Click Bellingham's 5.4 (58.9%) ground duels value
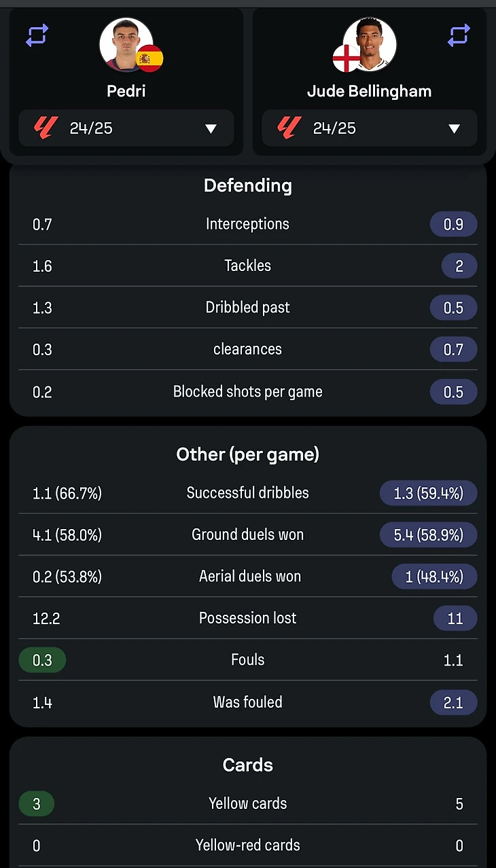Viewport: 496px width, 868px height. point(428,535)
